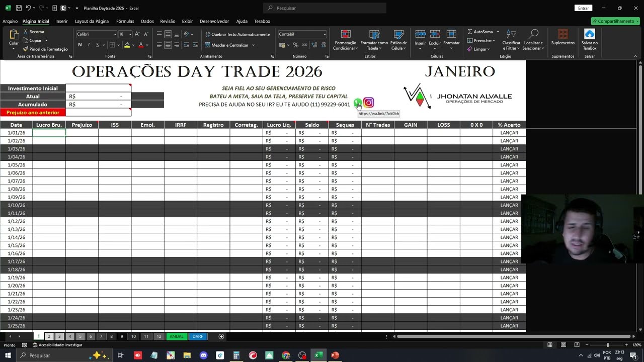Open the borders dropdown arrow
Image resolution: width=644 pixels, height=362 pixels.
coord(118,45)
